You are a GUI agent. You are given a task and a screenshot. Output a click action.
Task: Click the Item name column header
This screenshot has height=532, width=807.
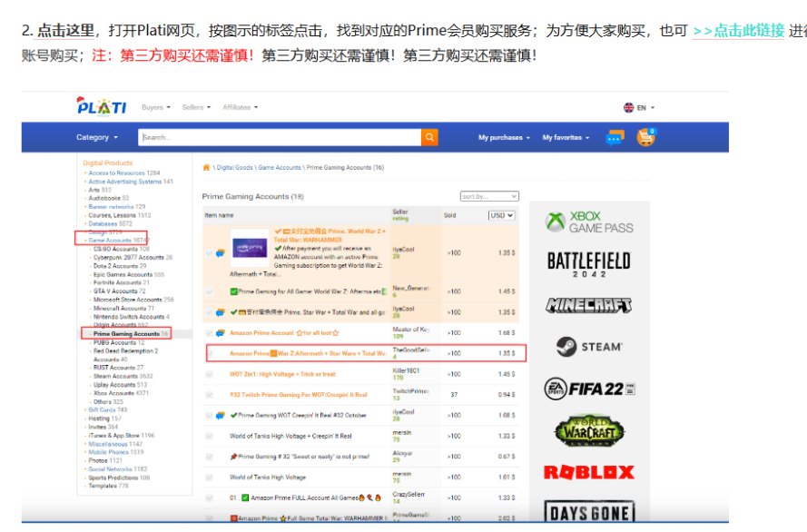(220, 215)
